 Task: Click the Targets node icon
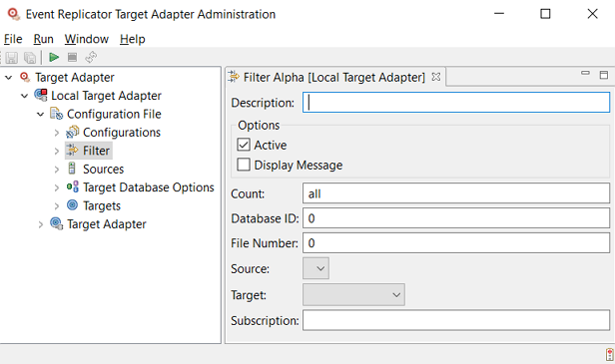click(x=72, y=204)
